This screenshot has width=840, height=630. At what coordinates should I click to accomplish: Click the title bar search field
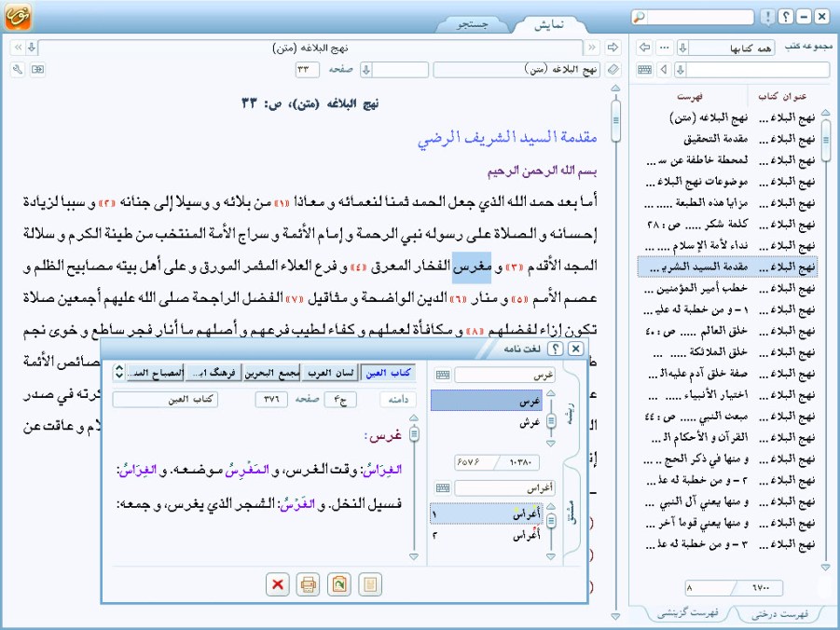coord(700,17)
